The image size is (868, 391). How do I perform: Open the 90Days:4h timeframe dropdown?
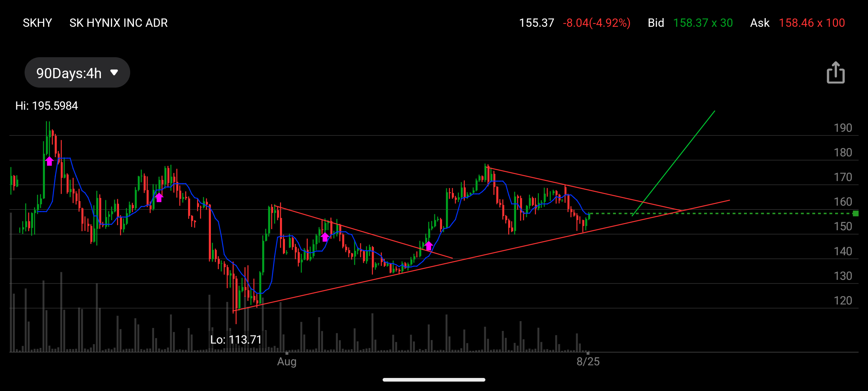(x=77, y=73)
